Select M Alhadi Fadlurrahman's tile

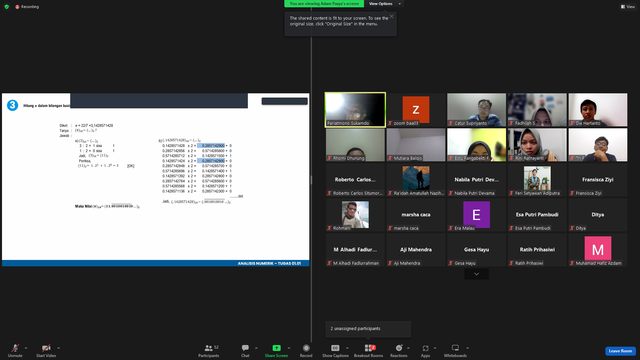355,250
